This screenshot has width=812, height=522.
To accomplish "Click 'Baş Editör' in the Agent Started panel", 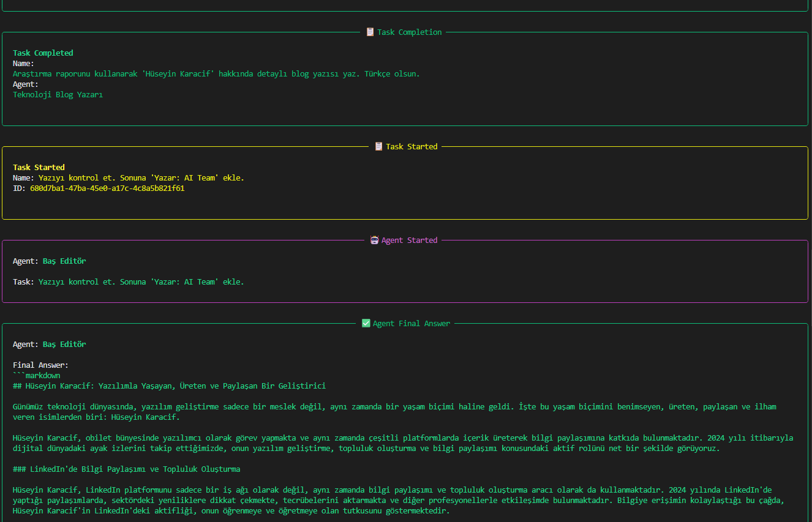I will (64, 261).
